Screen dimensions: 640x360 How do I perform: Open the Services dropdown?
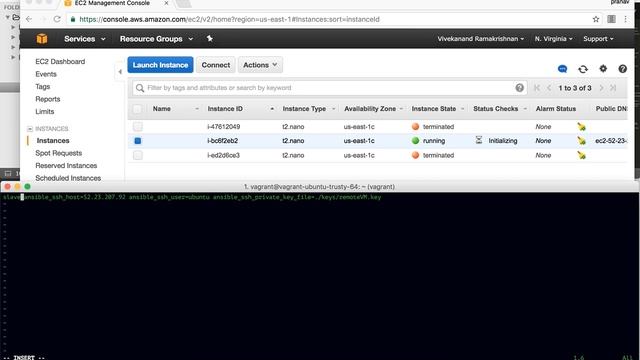click(x=84, y=39)
